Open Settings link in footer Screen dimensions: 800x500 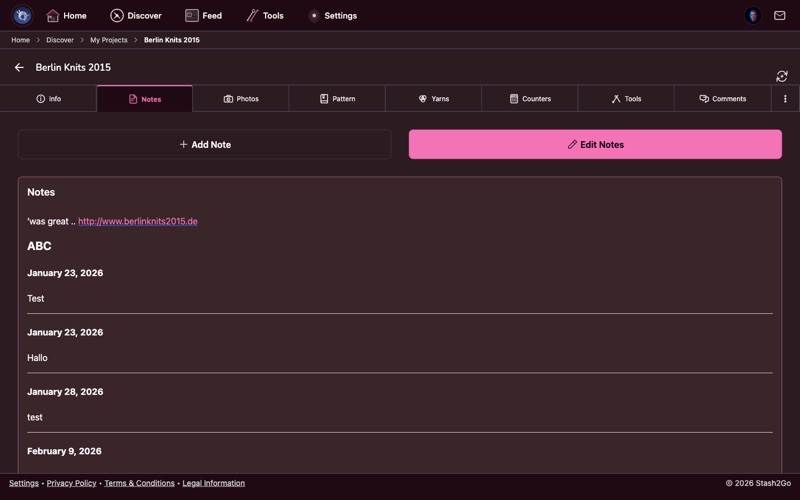pos(23,483)
